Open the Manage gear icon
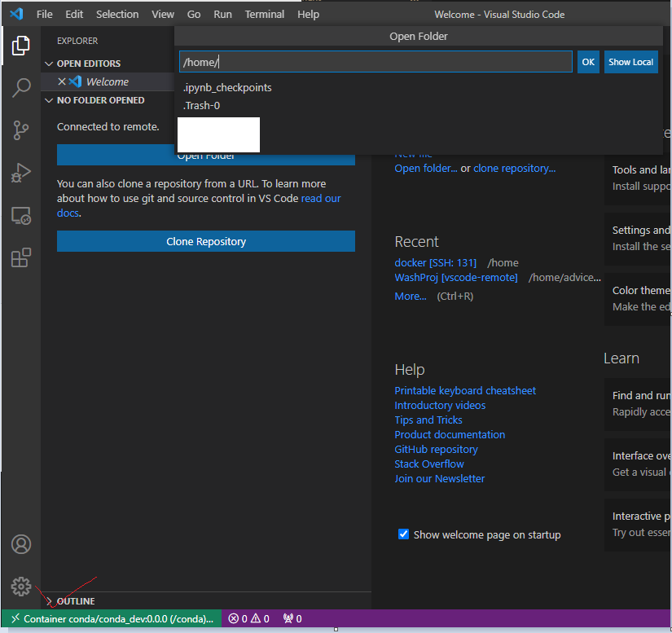 [x=21, y=587]
